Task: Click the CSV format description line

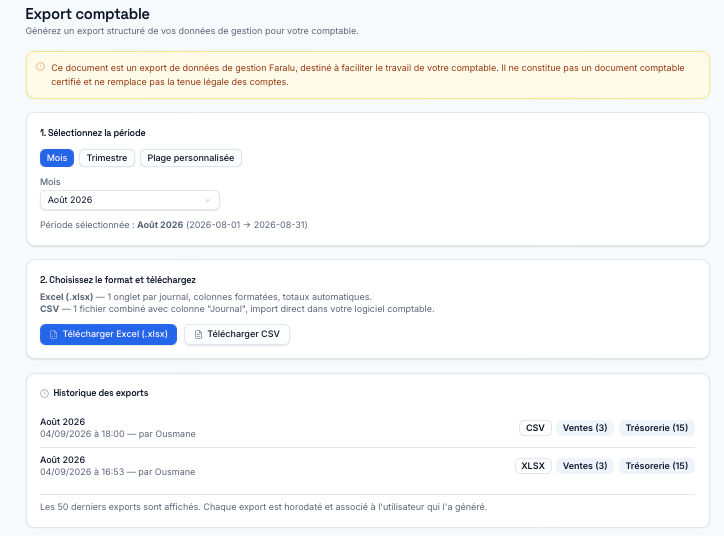Action: (237, 309)
